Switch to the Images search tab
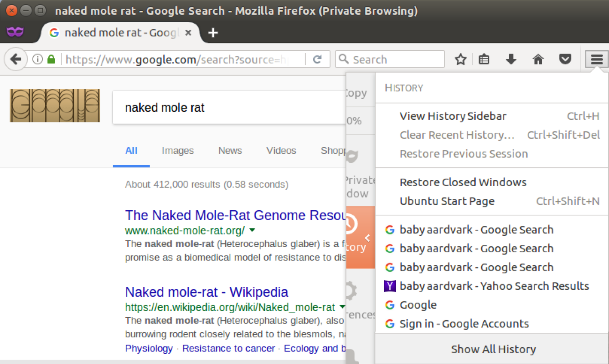 [x=178, y=151]
